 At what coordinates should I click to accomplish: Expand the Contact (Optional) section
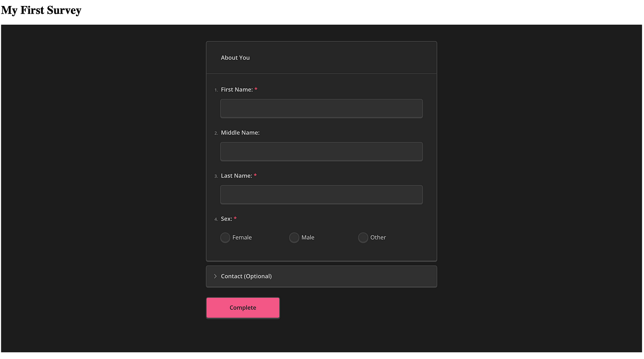[x=321, y=276]
